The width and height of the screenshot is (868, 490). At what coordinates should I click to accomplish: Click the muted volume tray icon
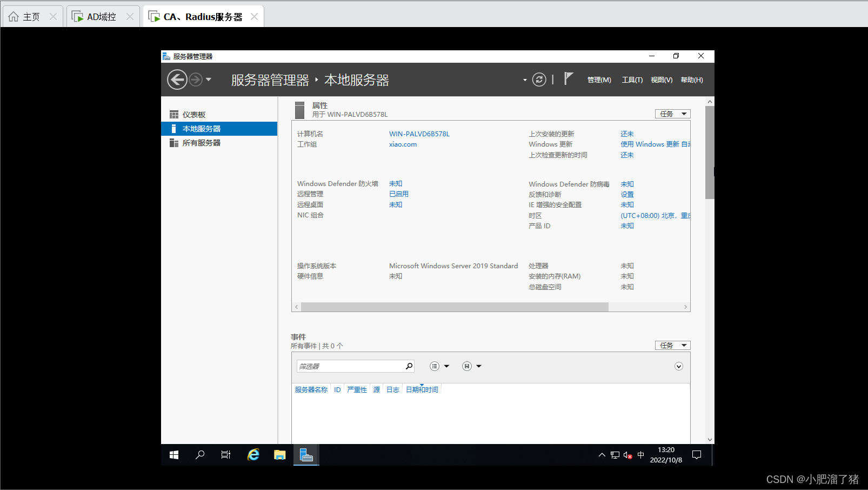coord(627,455)
